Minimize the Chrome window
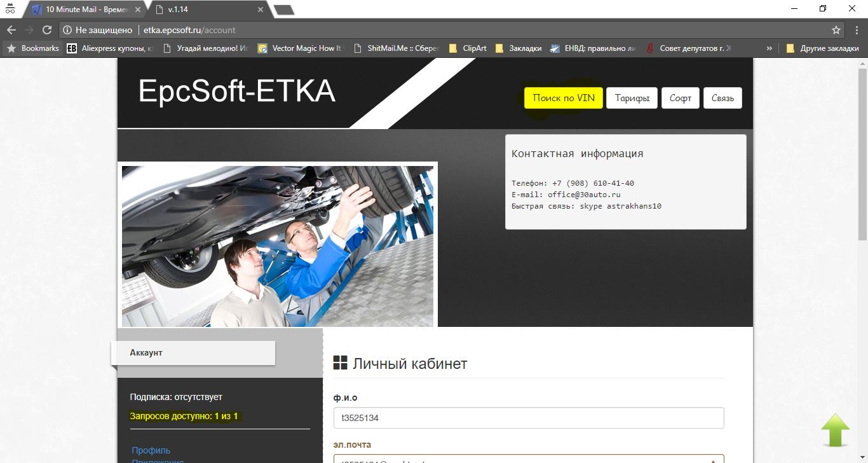 [x=794, y=8]
